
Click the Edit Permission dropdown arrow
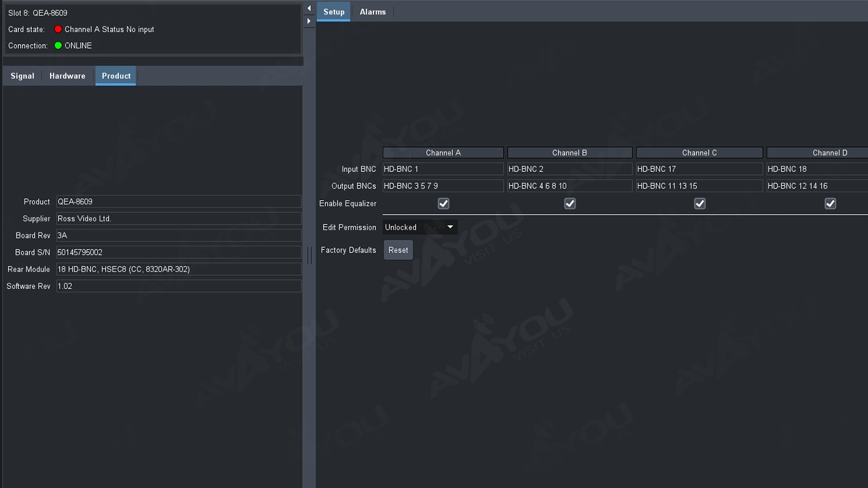[x=450, y=227]
